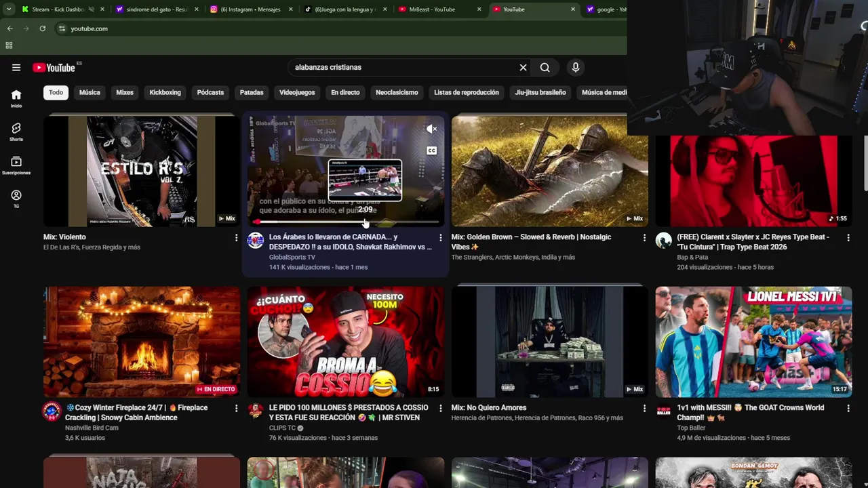This screenshot has width=868, height=488.
Task: Open Bap & Pata channel avatar
Action: click(x=663, y=241)
